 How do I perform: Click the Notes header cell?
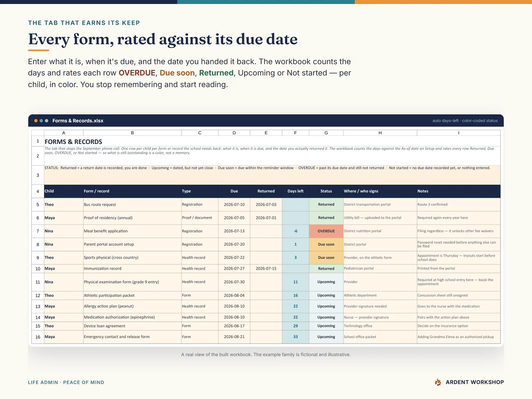tap(459, 191)
